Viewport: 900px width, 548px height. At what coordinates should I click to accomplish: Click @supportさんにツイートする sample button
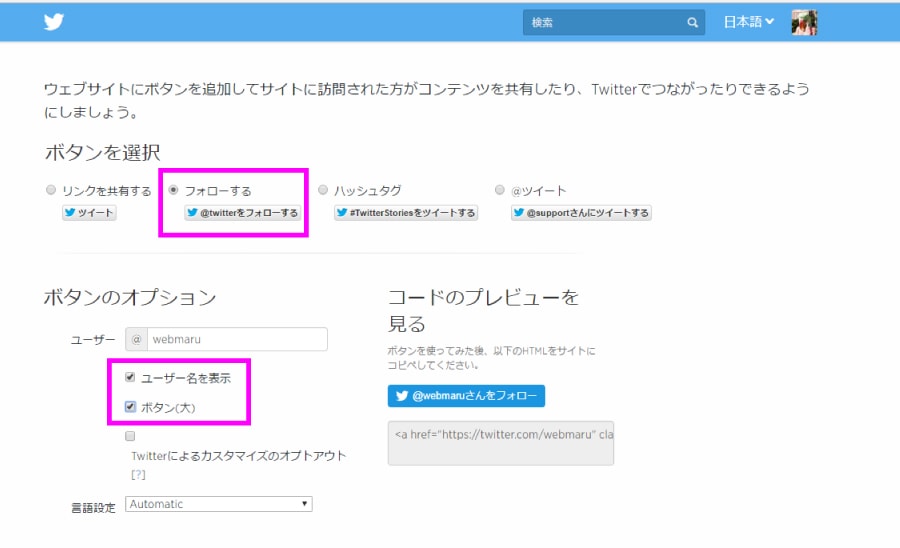581,212
